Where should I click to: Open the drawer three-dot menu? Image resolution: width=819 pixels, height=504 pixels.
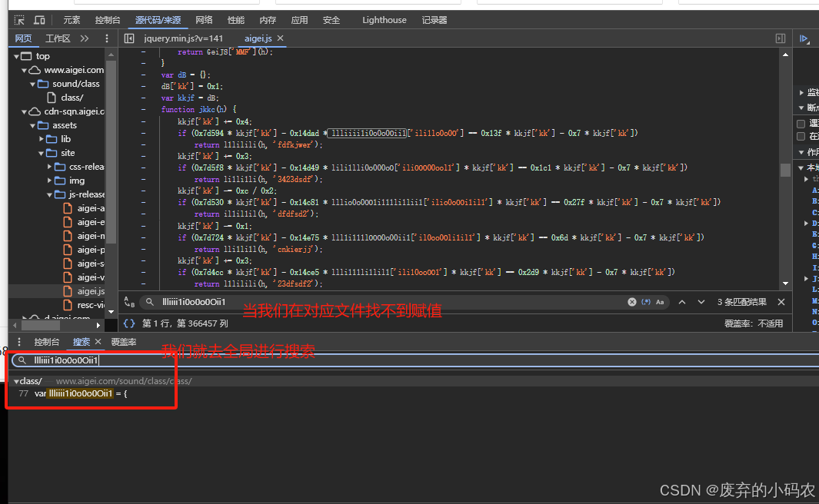pos(19,342)
